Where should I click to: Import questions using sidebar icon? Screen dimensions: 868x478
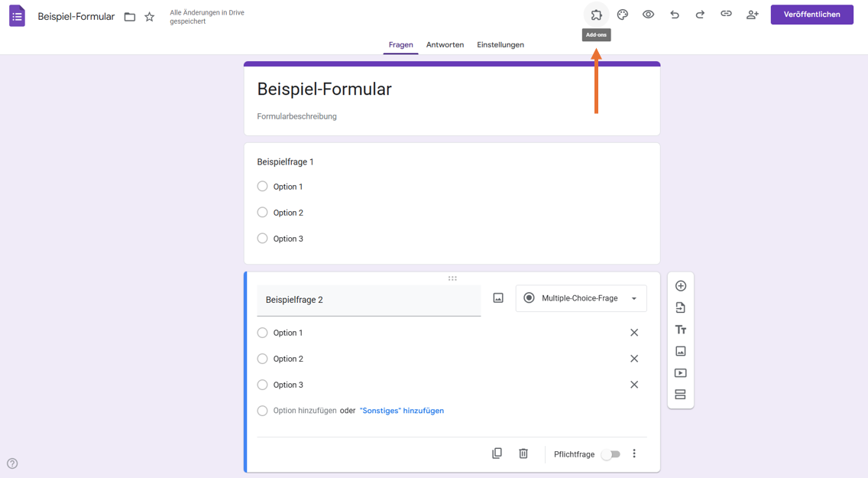coord(681,307)
